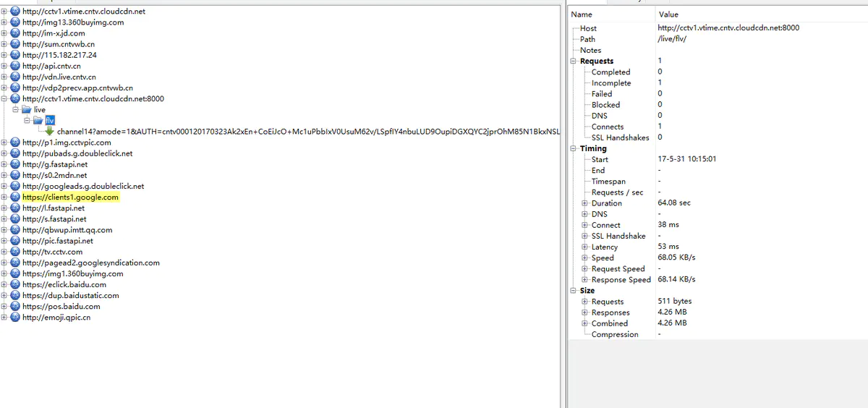Select the Failed row

pos(718,94)
